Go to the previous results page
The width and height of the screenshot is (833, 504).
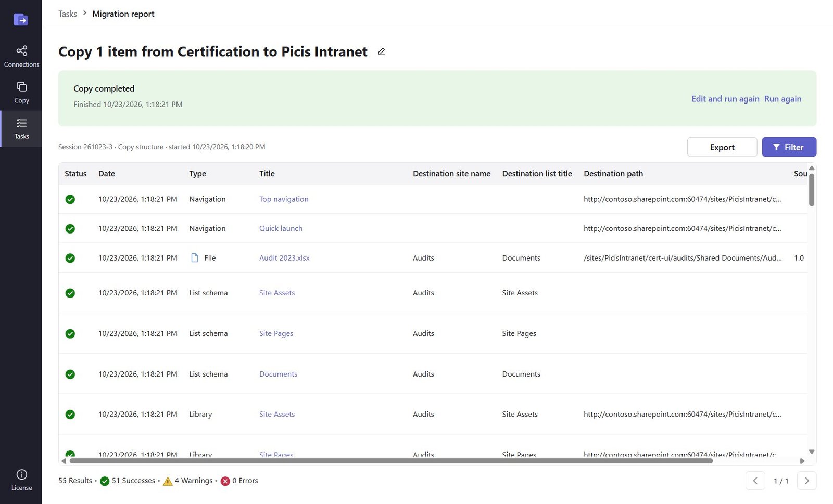pyautogui.click(x=755, y=481)
